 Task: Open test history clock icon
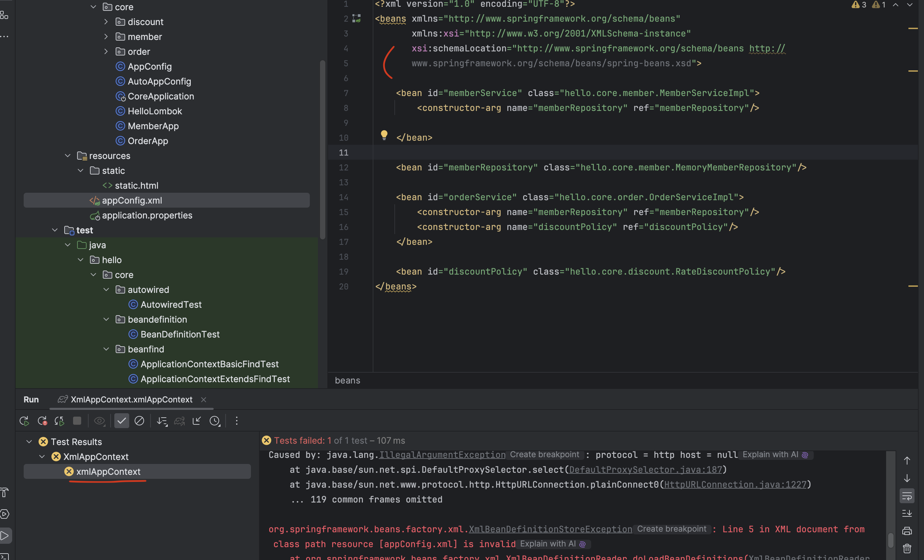click(214, 421)
